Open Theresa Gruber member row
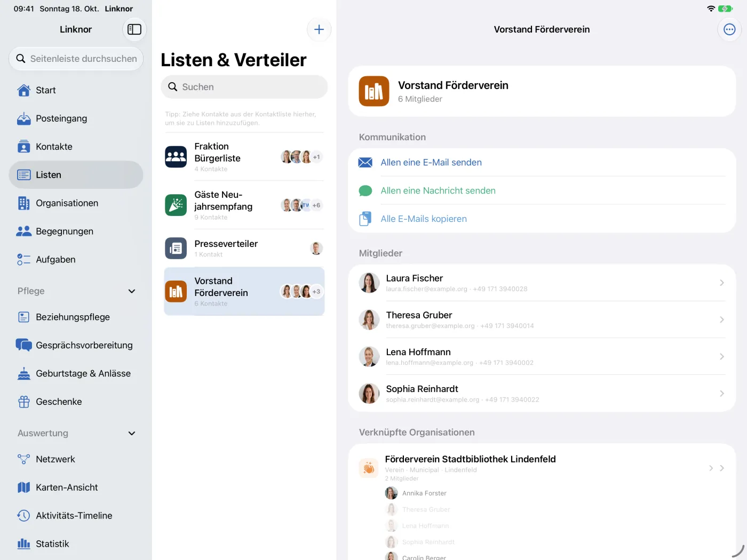The image size is (747, 560). (542, 320)
